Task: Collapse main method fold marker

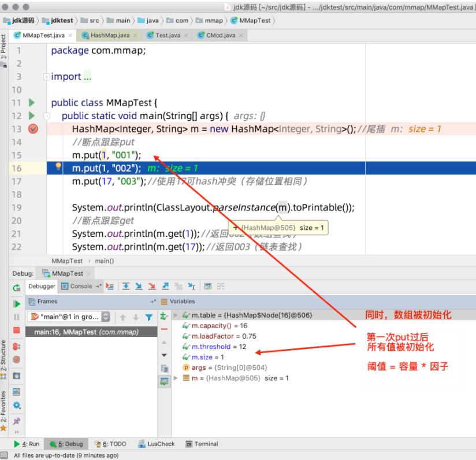Action: pos(46,116)
